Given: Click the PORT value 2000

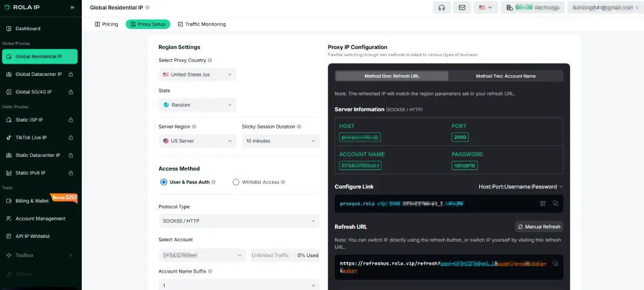Looking at the screenshot, I should pyautogui.click(x=460, y=137).
